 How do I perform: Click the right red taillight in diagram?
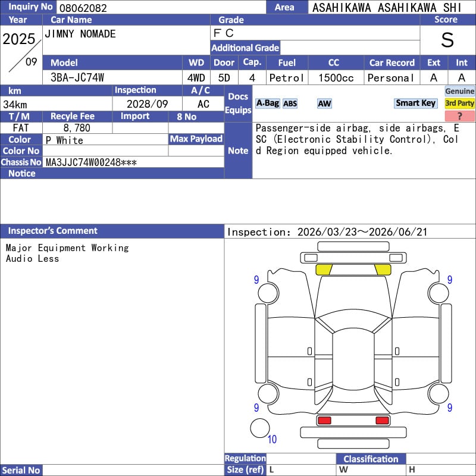click(382, 421)
